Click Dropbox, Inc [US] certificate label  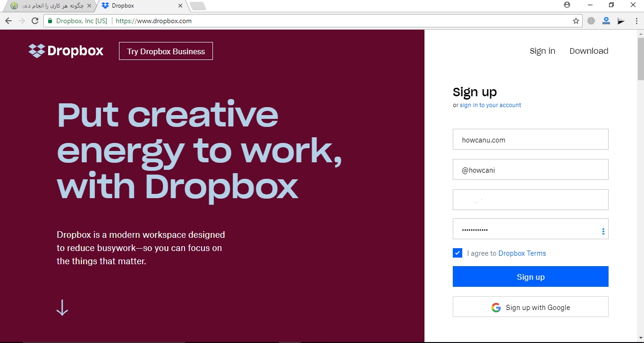pyautogui.click(x=82, y=21)
